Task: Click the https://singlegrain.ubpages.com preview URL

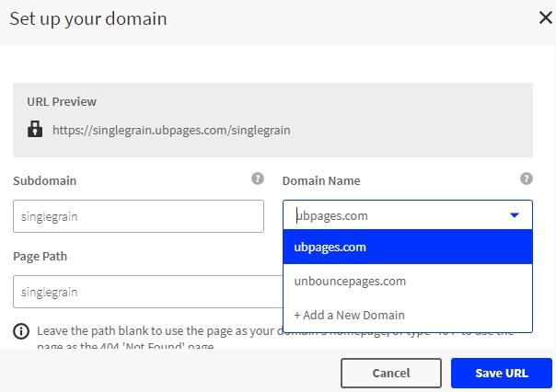Action: pyautogui.click(x=171, y=131)
